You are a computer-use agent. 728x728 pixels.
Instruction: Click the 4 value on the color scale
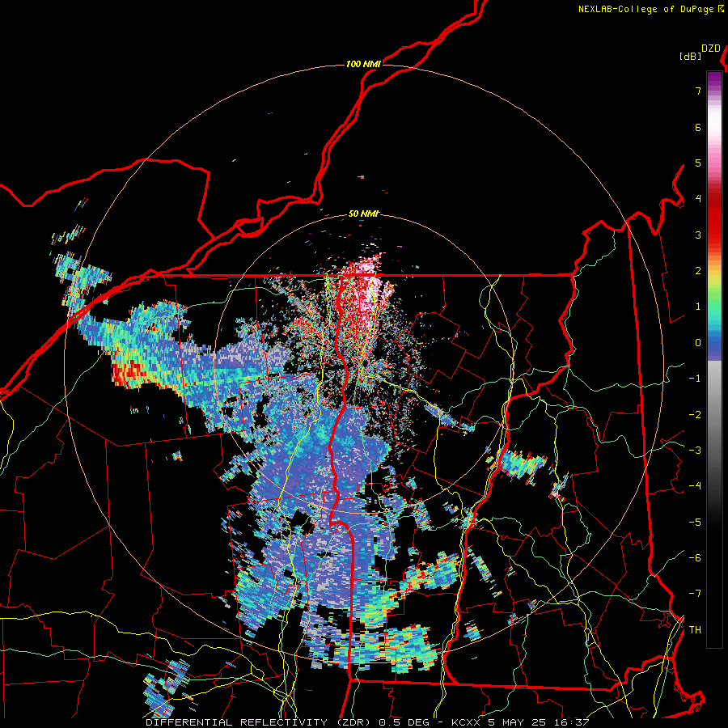click(x=698, y=199)
